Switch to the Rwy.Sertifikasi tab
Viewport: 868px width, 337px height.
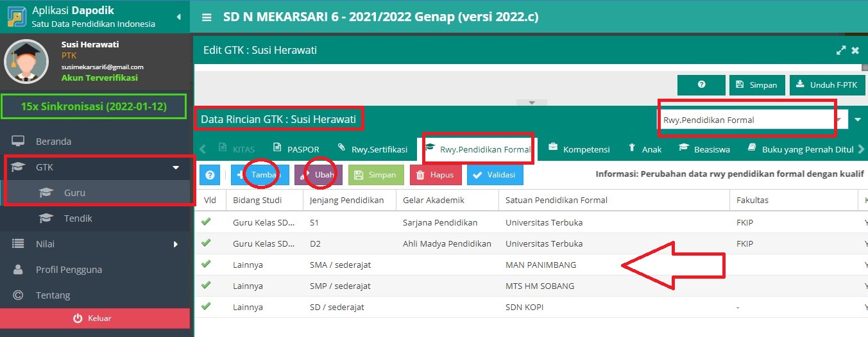372,149
